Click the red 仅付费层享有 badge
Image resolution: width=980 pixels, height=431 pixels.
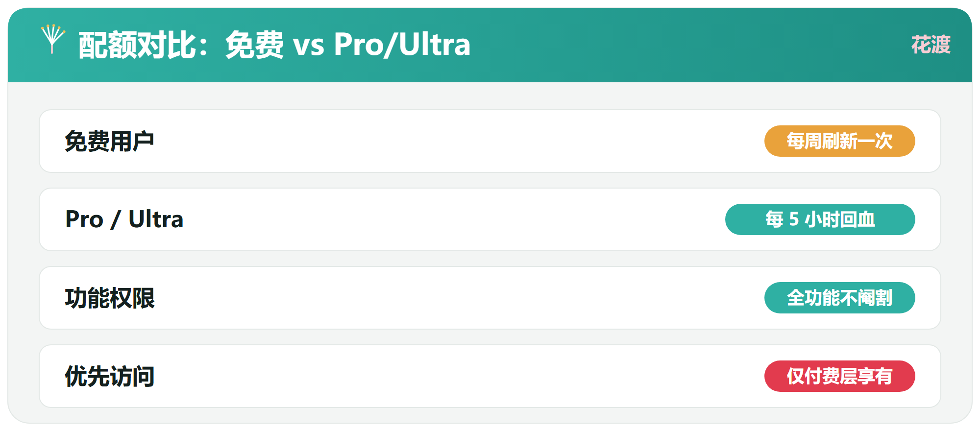(x=839, y=376)
